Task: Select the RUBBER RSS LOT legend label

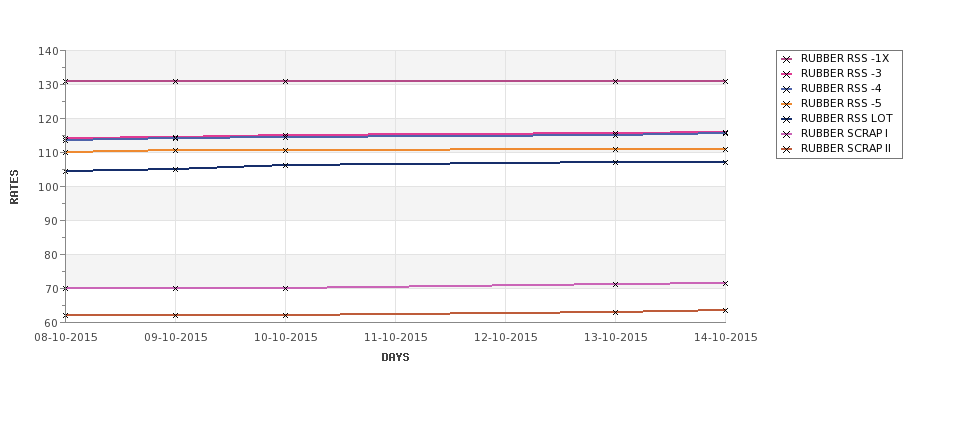Action: tap(846, 119)
